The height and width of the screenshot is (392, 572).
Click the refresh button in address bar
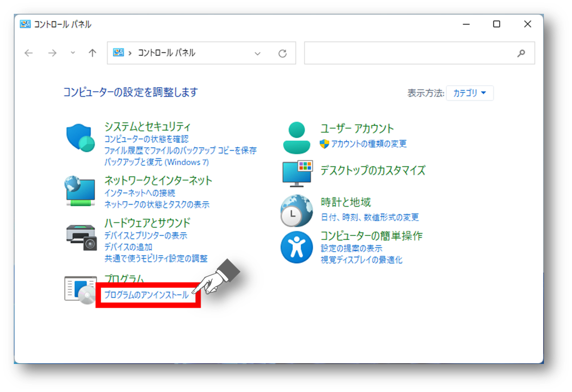click(x=283, y=54)
